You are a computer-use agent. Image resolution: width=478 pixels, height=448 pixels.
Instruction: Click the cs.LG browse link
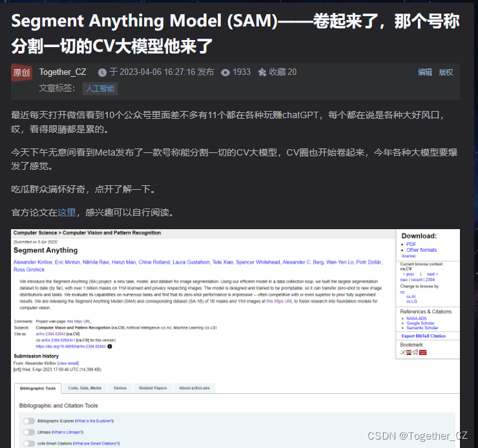(411, 301)
